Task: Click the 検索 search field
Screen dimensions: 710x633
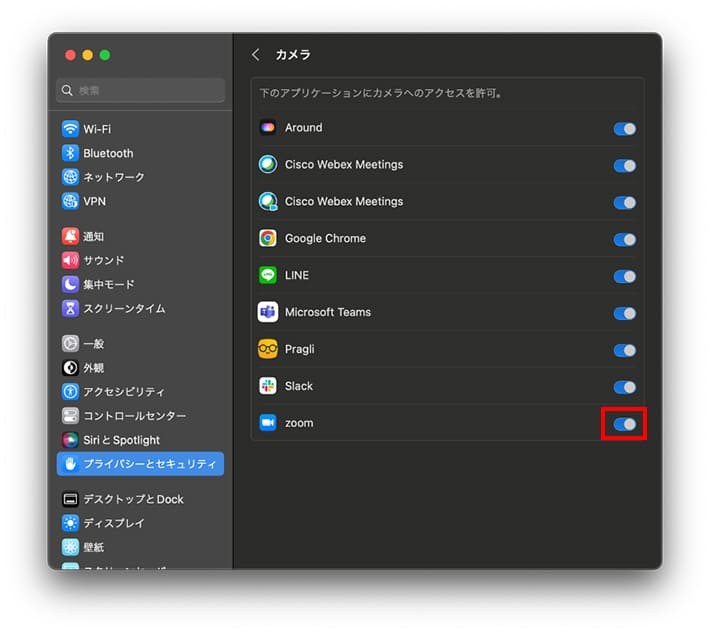Action: click(x=140, y=90)
